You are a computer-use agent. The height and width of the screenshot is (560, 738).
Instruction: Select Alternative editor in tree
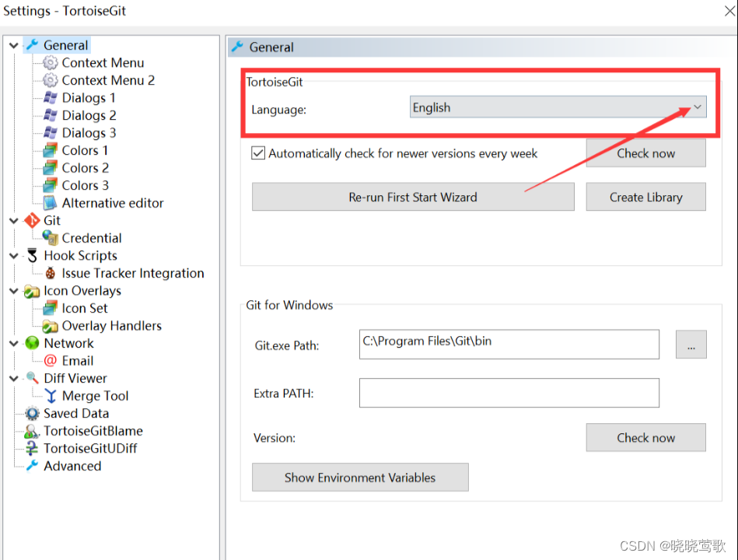point(113,203)
